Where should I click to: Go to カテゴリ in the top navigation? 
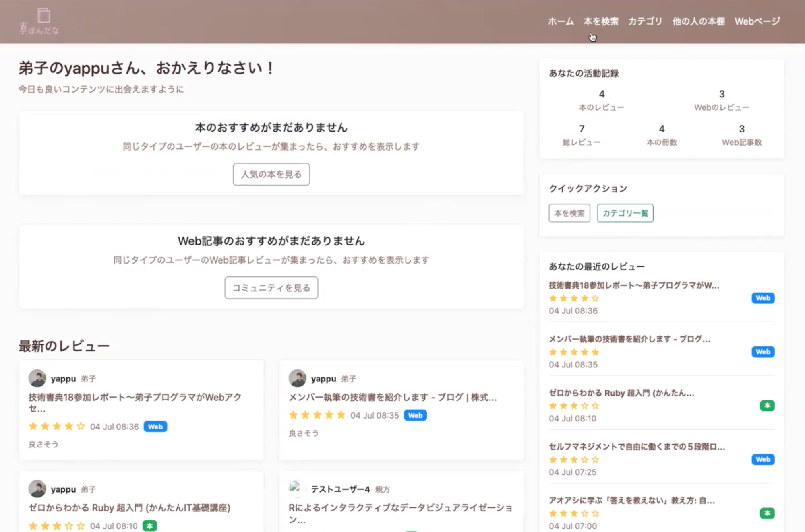[x=645, y=21]
